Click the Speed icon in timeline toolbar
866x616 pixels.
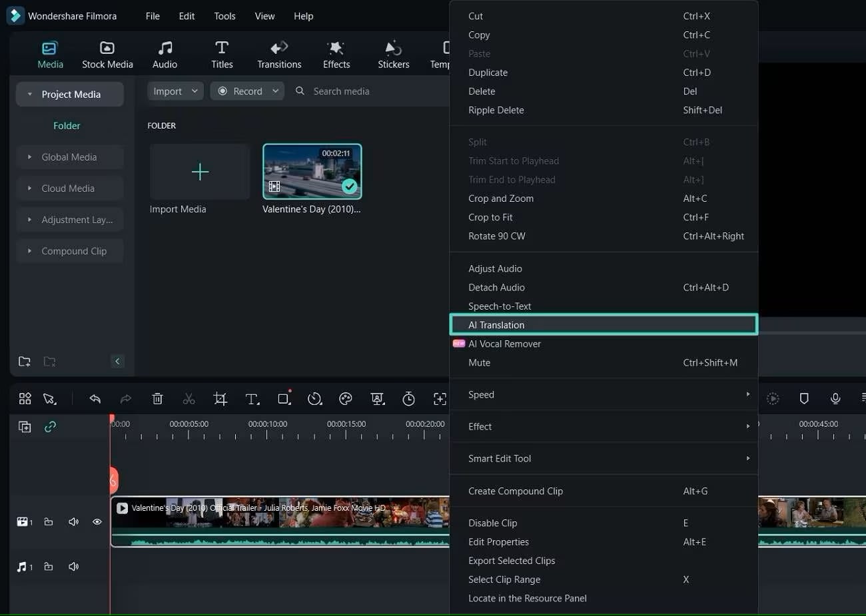(x=314, y=399)
